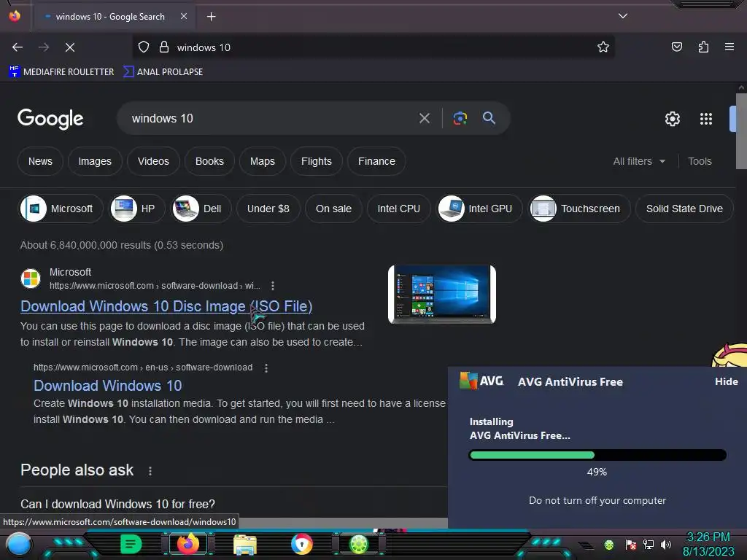Image resolution: width=747 pixels, height=560 pixels.
Task: Open the network tray icon
Action: point(648,544)
